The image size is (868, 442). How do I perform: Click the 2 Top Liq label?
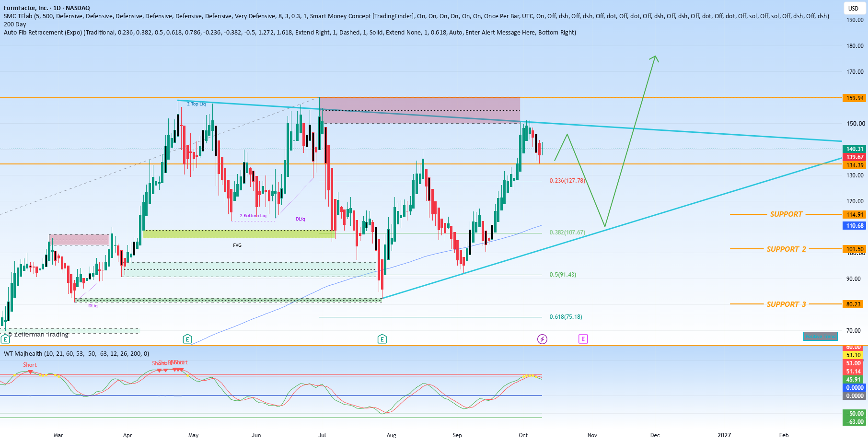(x=196, y=104)
